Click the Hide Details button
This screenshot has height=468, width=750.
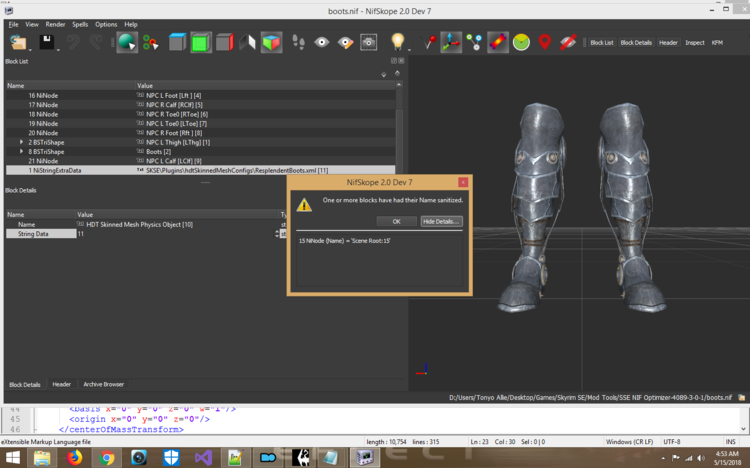441,222
